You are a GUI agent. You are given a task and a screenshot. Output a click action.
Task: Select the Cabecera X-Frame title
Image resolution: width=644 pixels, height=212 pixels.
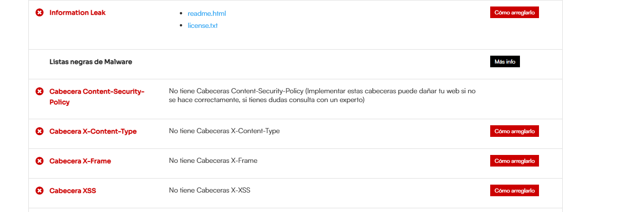(x=80, y=161)
